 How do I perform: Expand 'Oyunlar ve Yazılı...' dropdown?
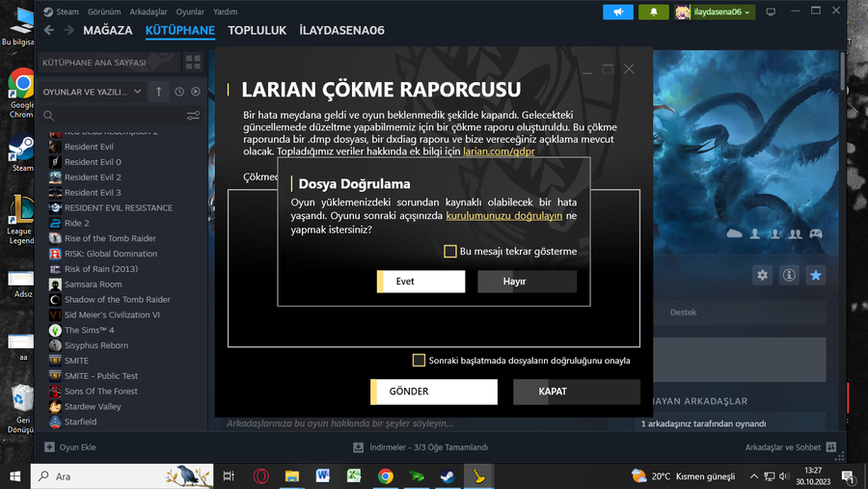click(92, 92)
